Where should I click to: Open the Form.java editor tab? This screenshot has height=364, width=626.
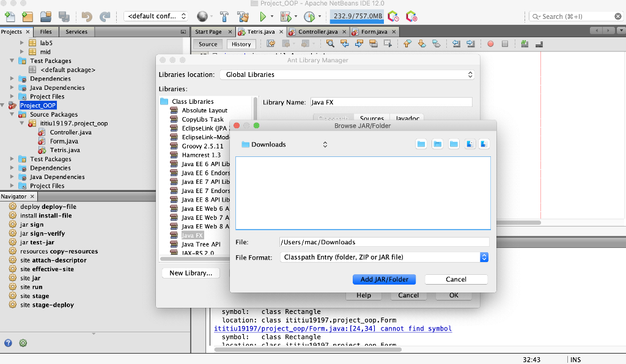tap(374, 32)
